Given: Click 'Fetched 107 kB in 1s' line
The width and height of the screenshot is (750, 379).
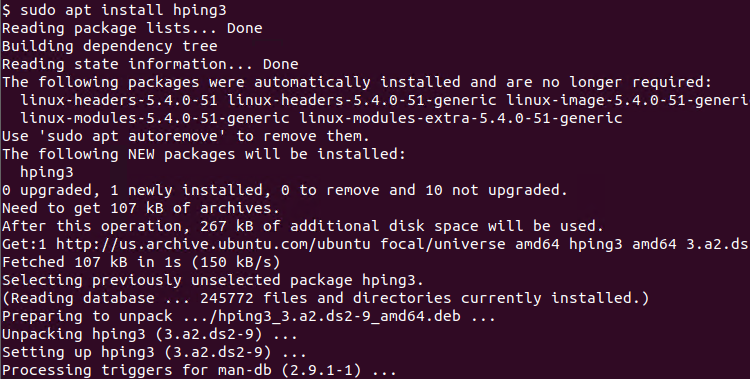Looking at the screenshot, I should (141, 262).
